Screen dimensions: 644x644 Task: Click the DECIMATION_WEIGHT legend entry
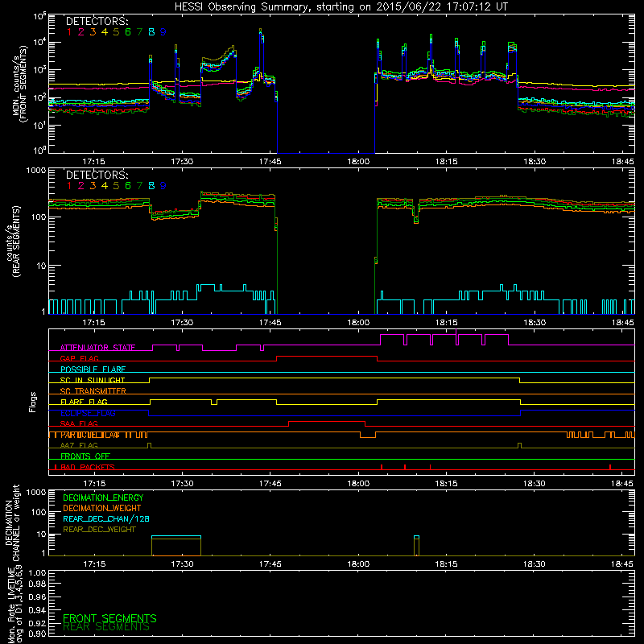coord(102,509)
